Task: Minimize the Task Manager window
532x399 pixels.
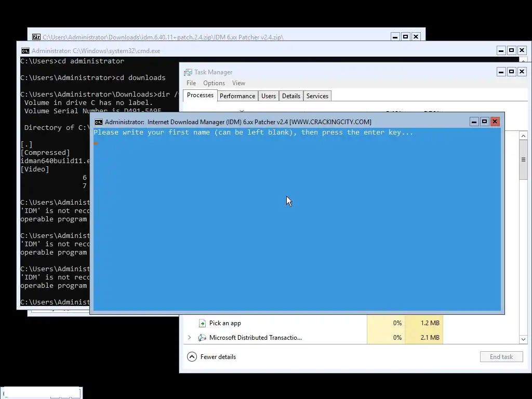Action: pos(501,72)
